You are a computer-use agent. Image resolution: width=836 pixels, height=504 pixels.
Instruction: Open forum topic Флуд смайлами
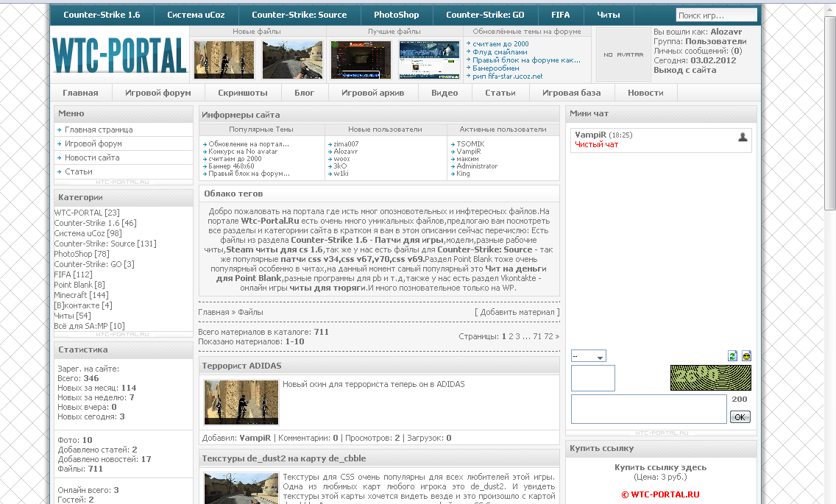coord(500,52)
